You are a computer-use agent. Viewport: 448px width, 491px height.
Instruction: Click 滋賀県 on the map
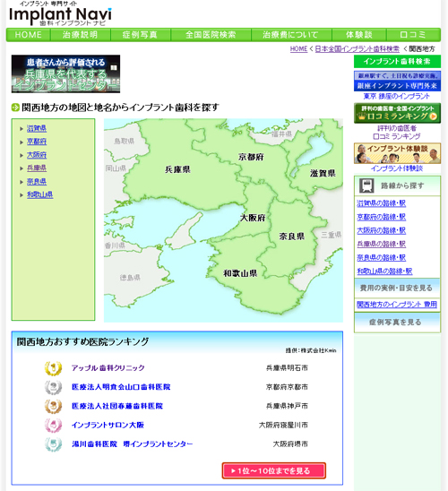click(323, 173)
